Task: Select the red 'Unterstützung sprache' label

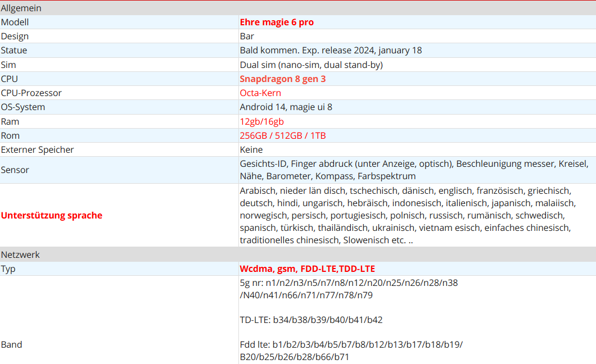Action: tap(52, 215)
